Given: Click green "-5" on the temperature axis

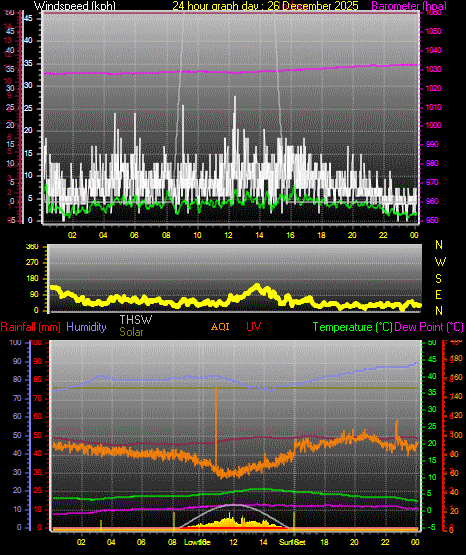Looking at the screenshot, I should tap(432, 528).
